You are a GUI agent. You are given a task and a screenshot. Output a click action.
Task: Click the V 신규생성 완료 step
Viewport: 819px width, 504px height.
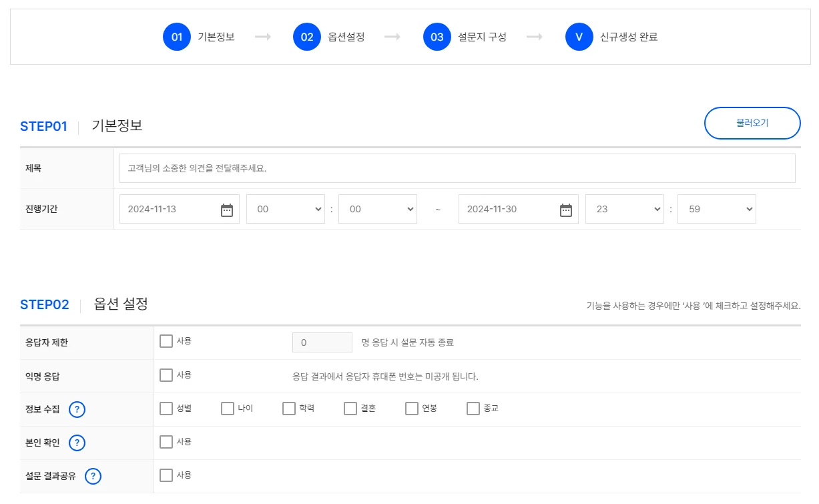pos(579,37)
